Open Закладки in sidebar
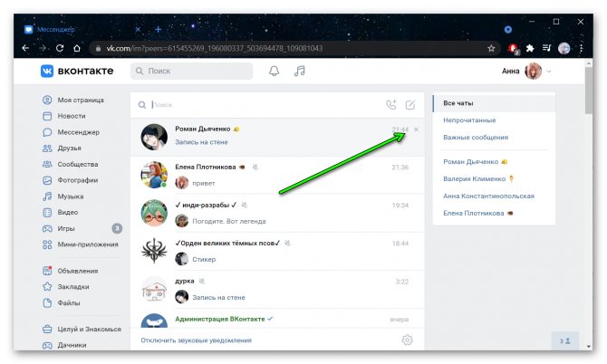This screenshot has height=364, width=607. click(x=66, y=287)
